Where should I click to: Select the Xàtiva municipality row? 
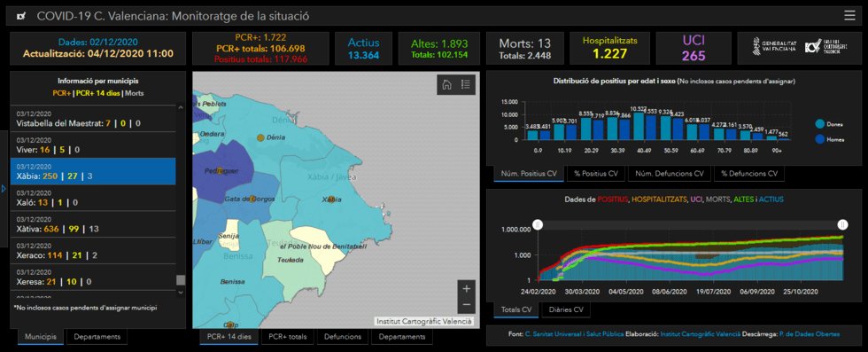click(93, 224)
